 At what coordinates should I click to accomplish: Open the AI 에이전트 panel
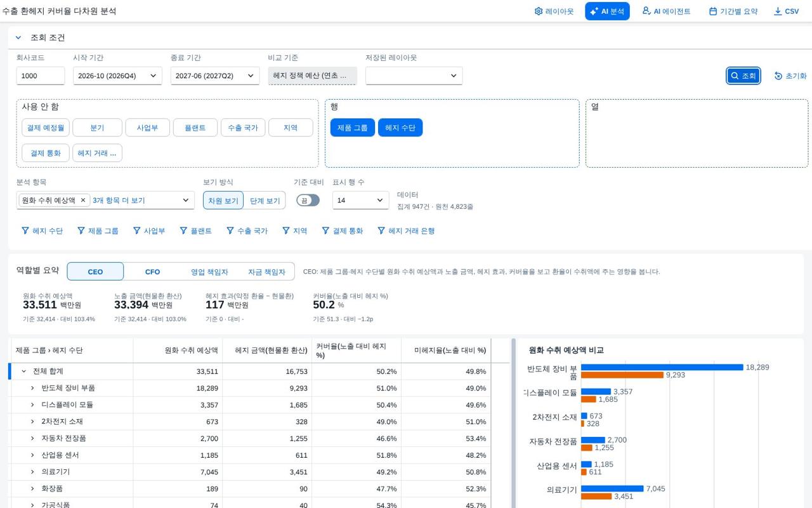666,11
